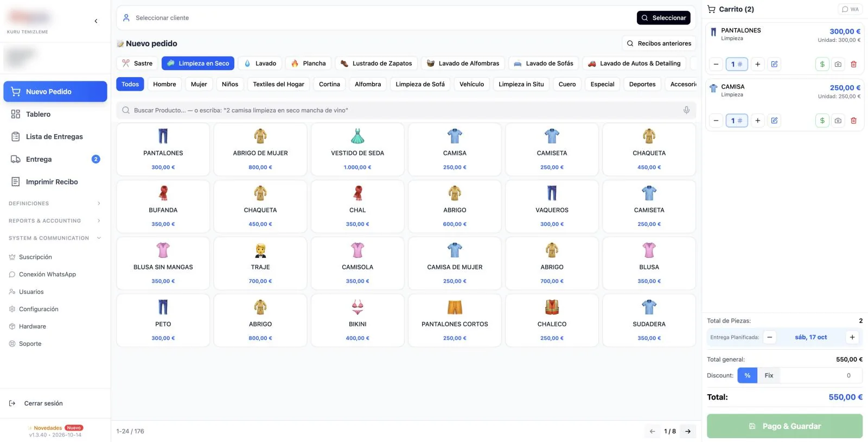
Task: Focus the Buscar Producto search field
Action: (x=406, y=110)
